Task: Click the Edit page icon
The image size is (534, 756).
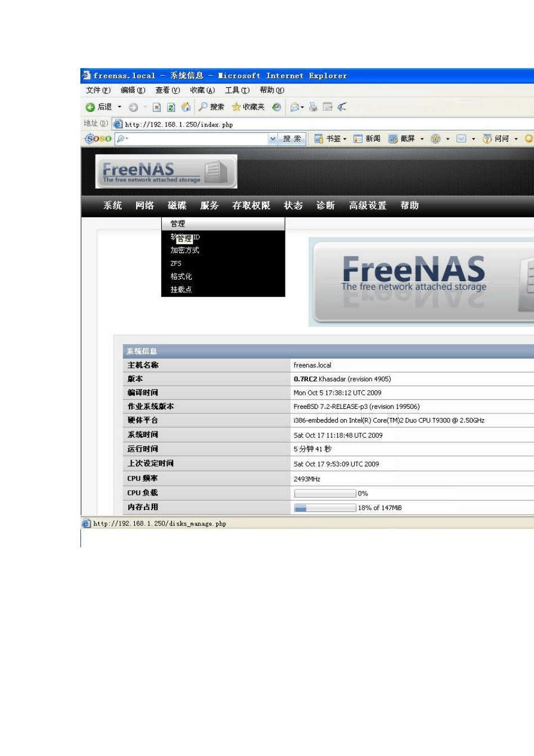Action: tap(328, 107)
